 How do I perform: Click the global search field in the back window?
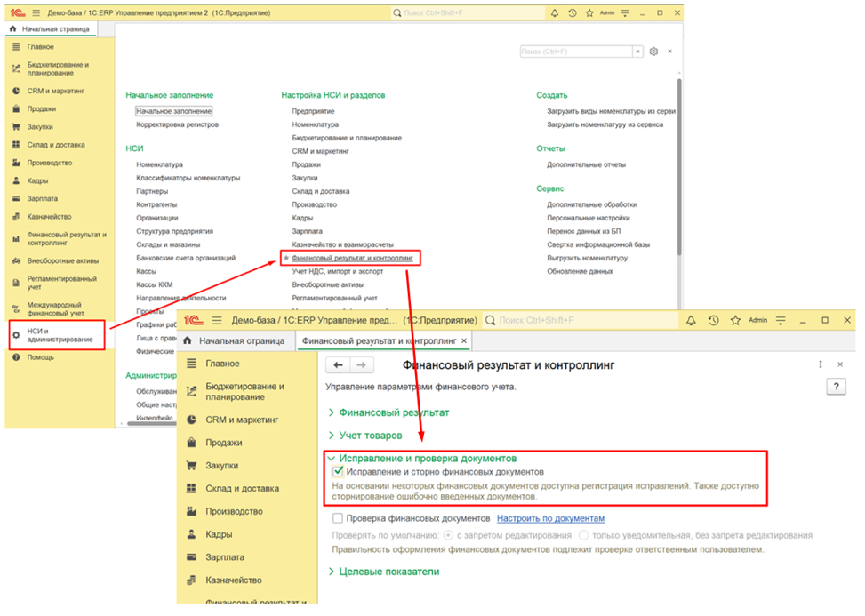[468, 12]
